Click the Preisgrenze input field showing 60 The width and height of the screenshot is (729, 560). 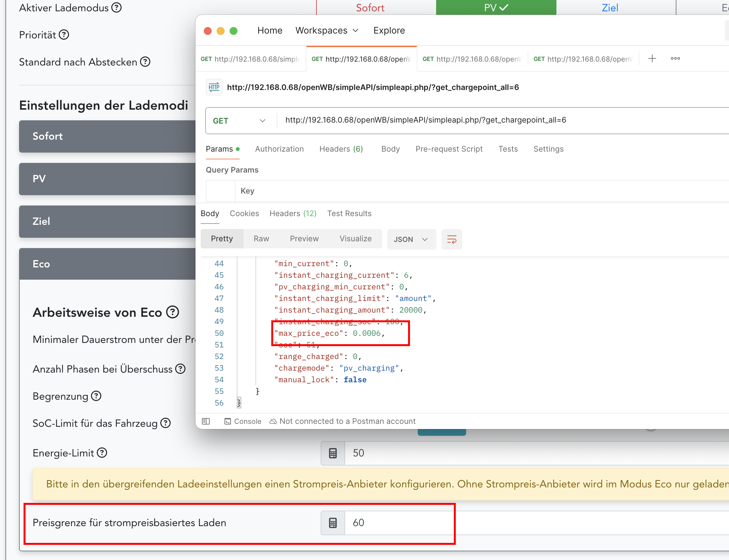[x=400, y=522]
